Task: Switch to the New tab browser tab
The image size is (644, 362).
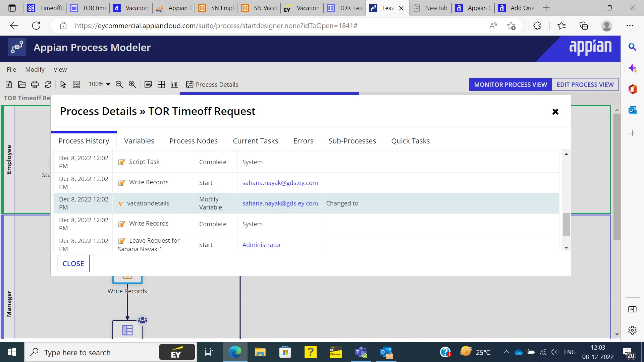Action: point(431,8)
